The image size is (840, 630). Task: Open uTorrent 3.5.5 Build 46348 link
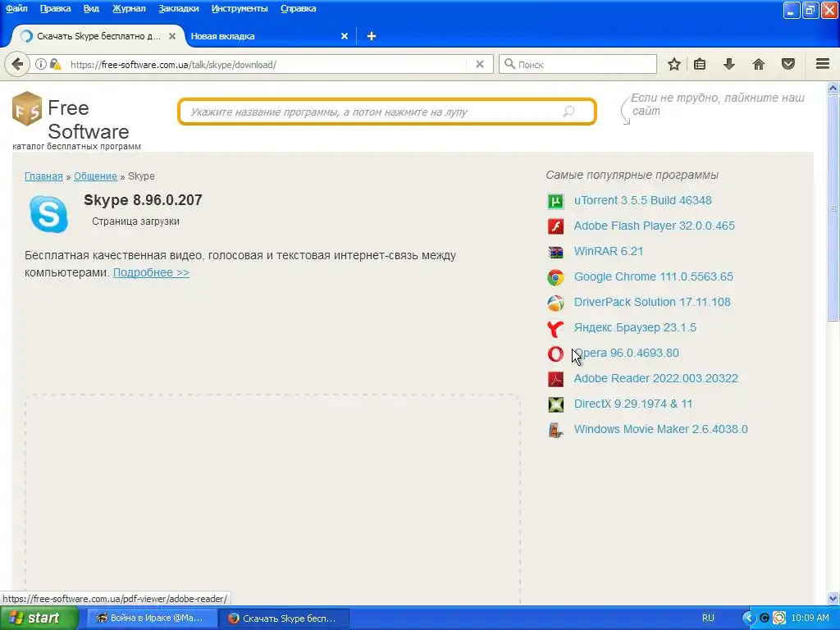[643, 200]
